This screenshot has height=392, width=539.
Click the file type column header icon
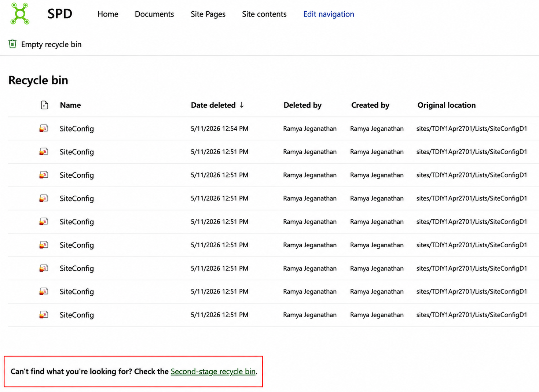(x=44, y=105)
